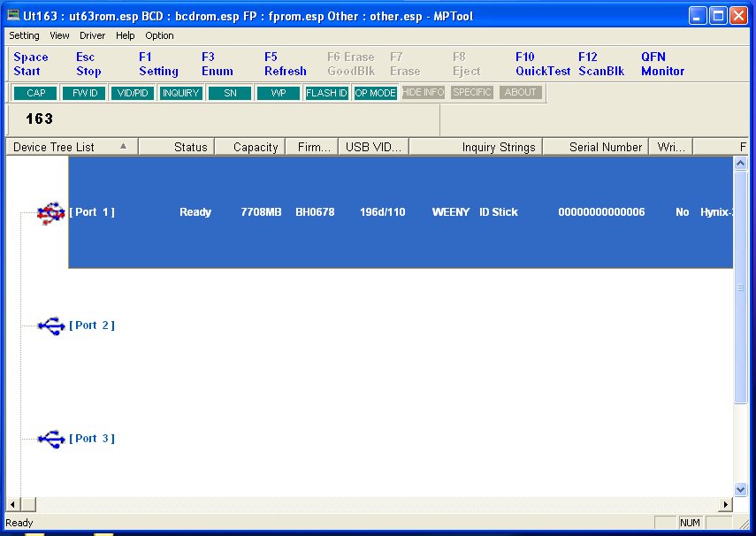Click the Wri... column header
Viewport: 756px width, 536px height.
point(671,147)
